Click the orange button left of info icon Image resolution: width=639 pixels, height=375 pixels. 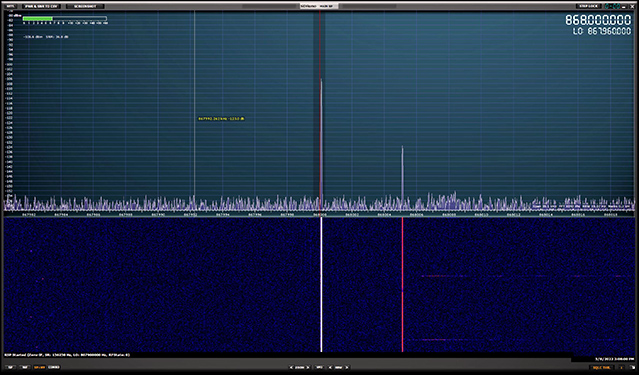601,367
